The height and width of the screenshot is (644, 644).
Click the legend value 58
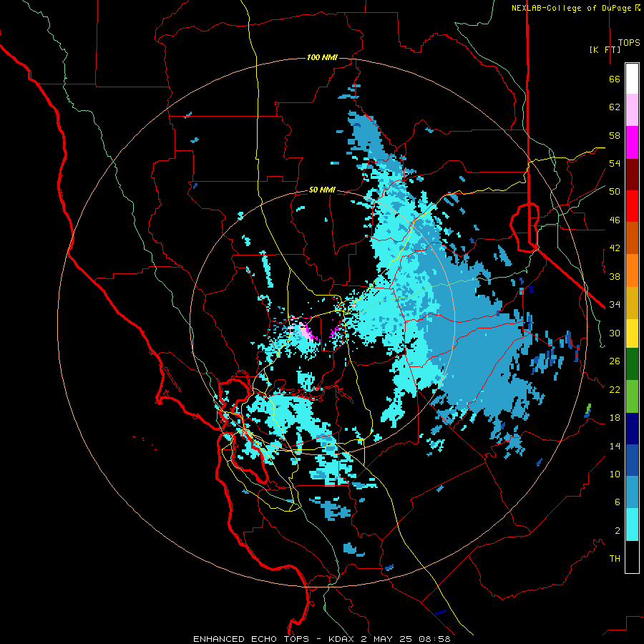[x=615, y=135]
